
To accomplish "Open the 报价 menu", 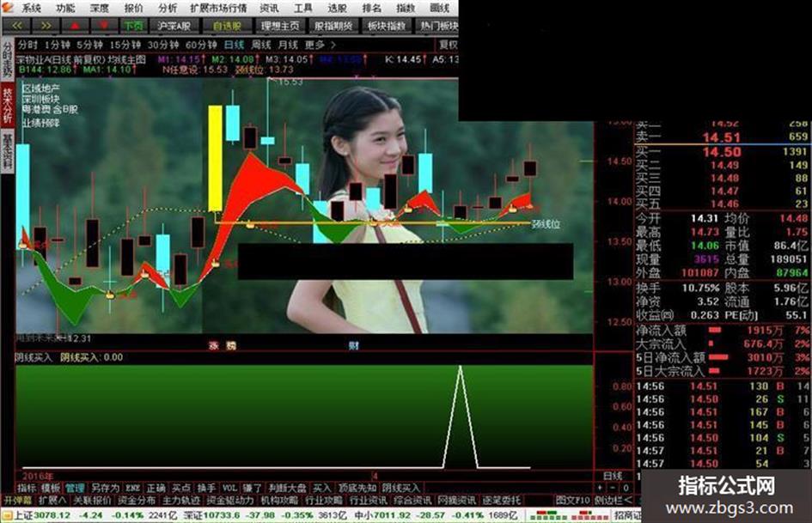I will click(x=133, y=9).
